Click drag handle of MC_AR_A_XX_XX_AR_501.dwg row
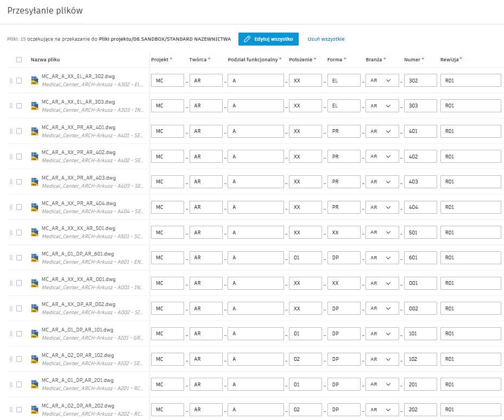504x420 pixels. point(10,232)
